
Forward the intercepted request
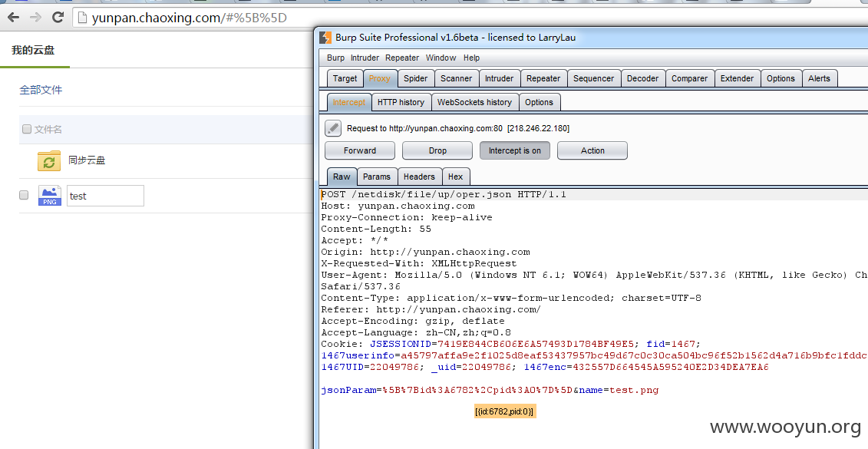(x=360, y=150)
